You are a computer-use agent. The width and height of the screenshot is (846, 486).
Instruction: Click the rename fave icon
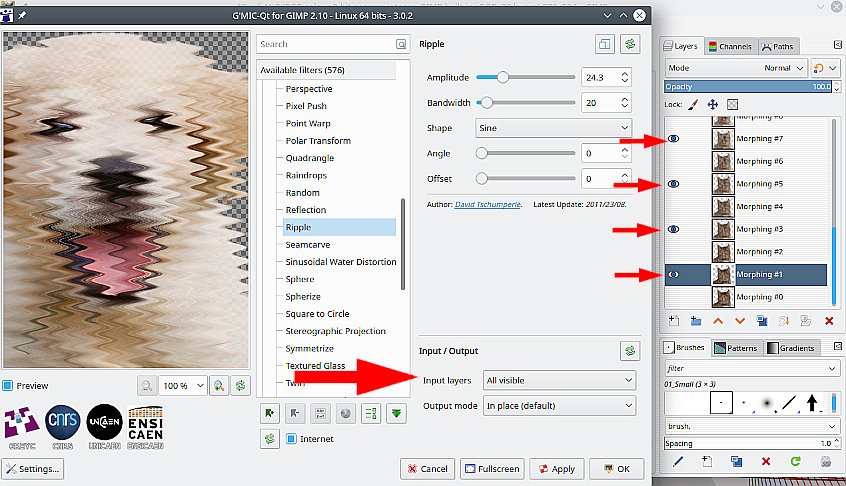(x=320, y=414)
